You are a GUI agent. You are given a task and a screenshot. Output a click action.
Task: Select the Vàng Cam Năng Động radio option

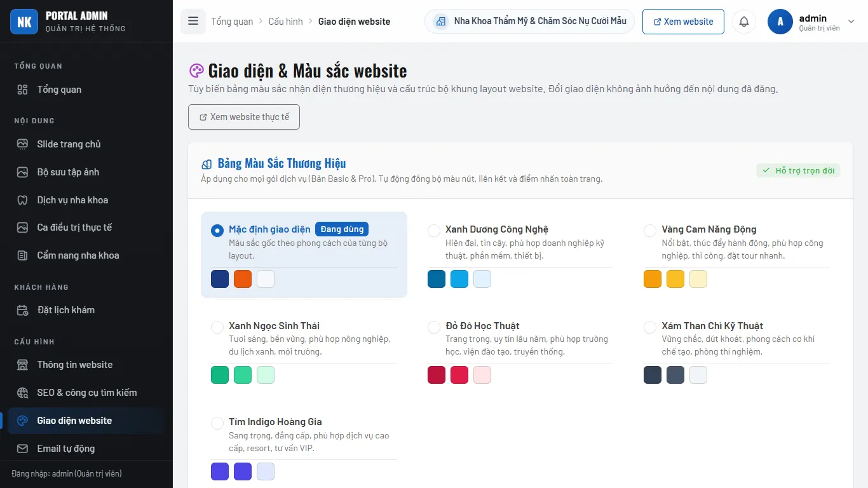point(650,230)
